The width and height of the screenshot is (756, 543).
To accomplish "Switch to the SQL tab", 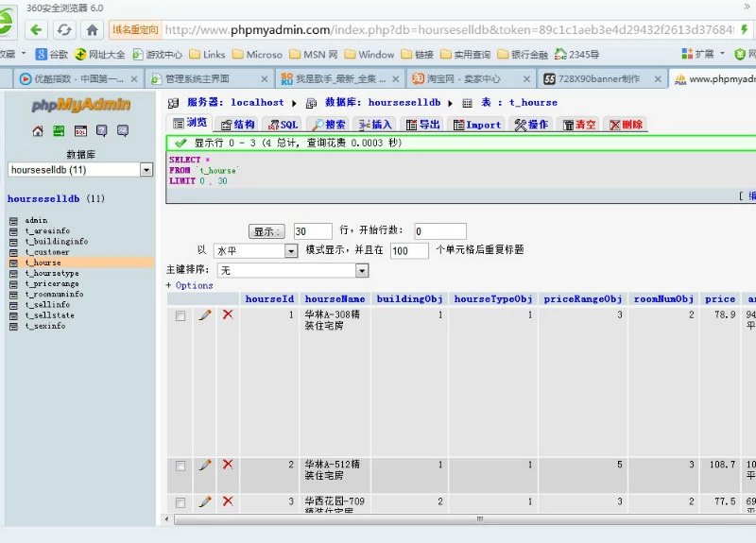I will [x=283, y=125].
